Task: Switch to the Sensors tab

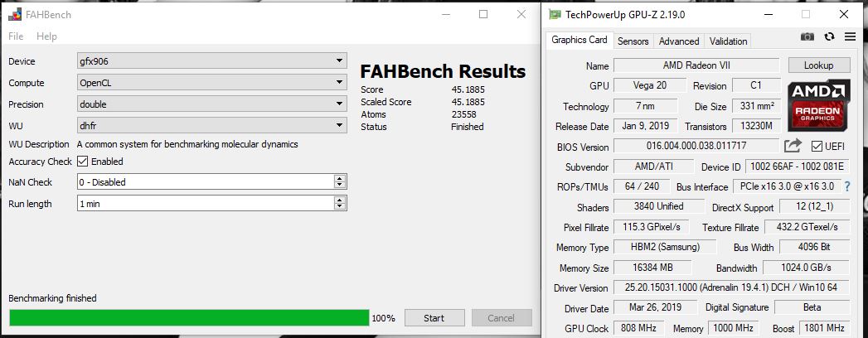Action: 633,41
